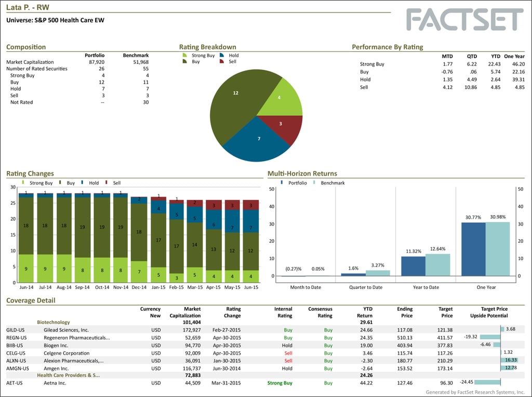Click Hold marker in Rating Changes legend
Image resolution: width=532 pixels, height=397 pixels.
tap(83, 182)
